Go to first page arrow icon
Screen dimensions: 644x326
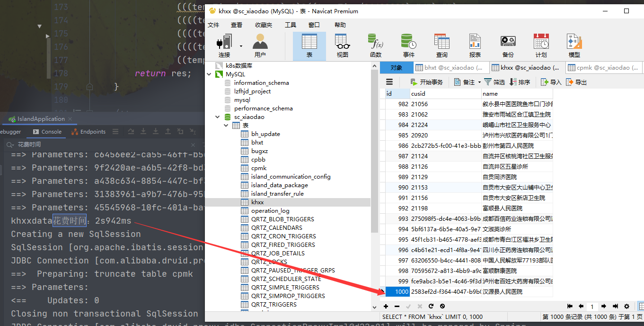tap(570, 307)
